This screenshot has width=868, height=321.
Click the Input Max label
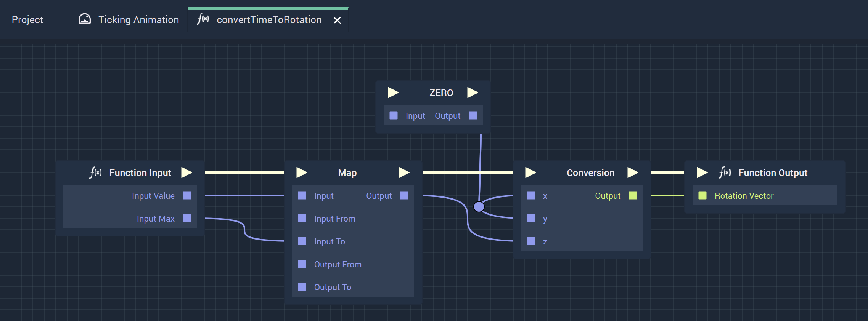click(156, 219)
